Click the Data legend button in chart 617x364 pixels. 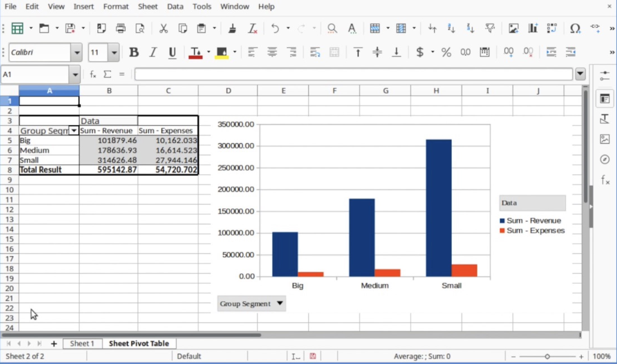point(532,203)
